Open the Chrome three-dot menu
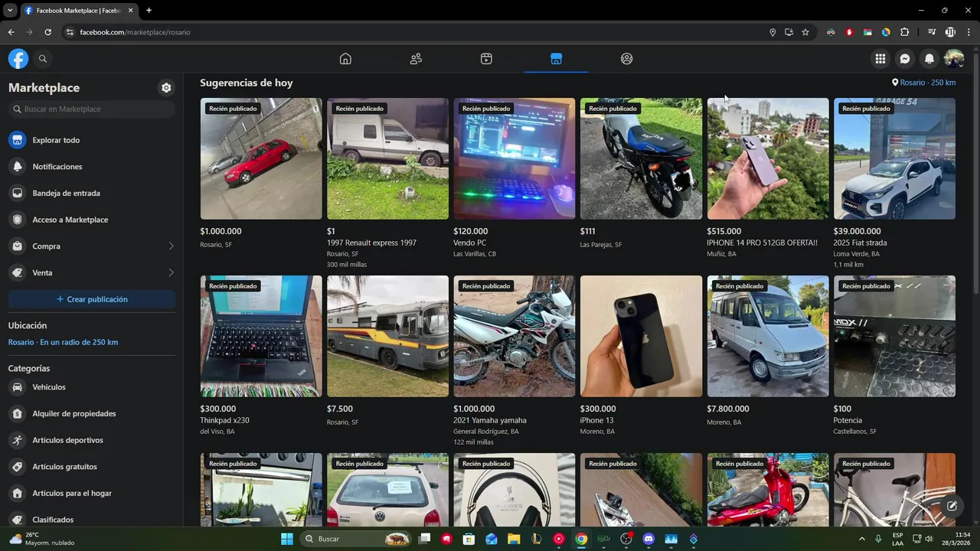Screen dimensions: 980x551 tap(969, 32)
